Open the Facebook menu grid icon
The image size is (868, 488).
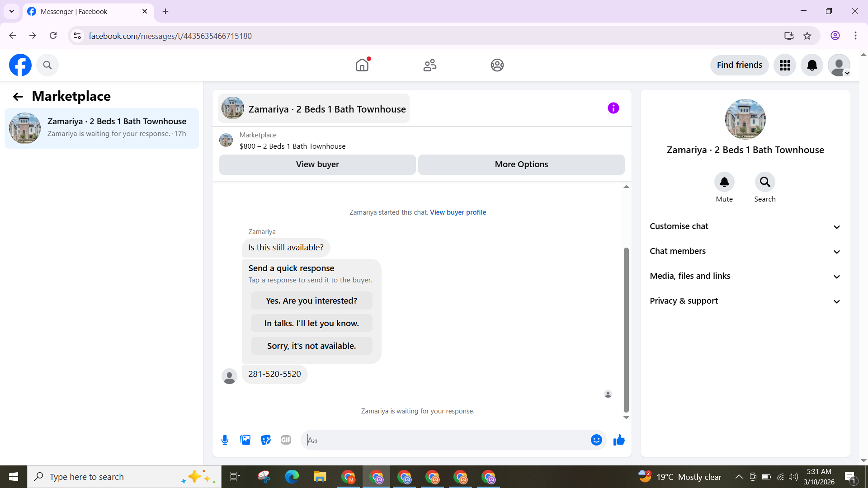click(x=785, y=65)
